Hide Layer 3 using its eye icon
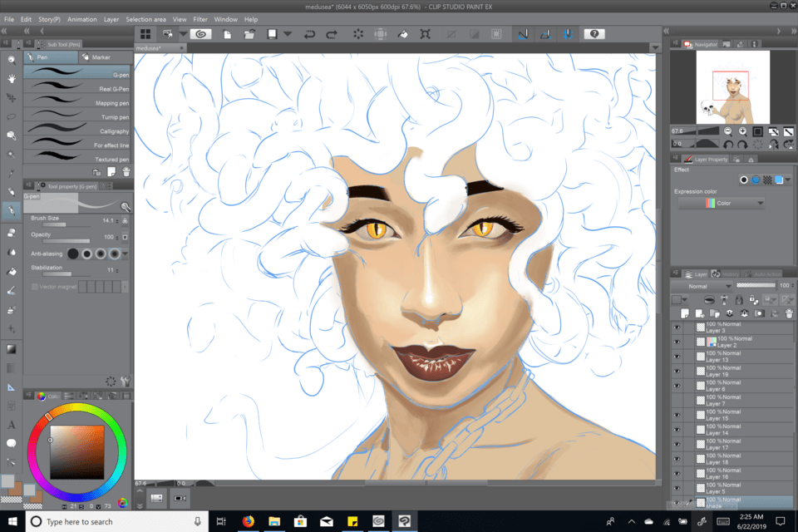 coord(677,328)
